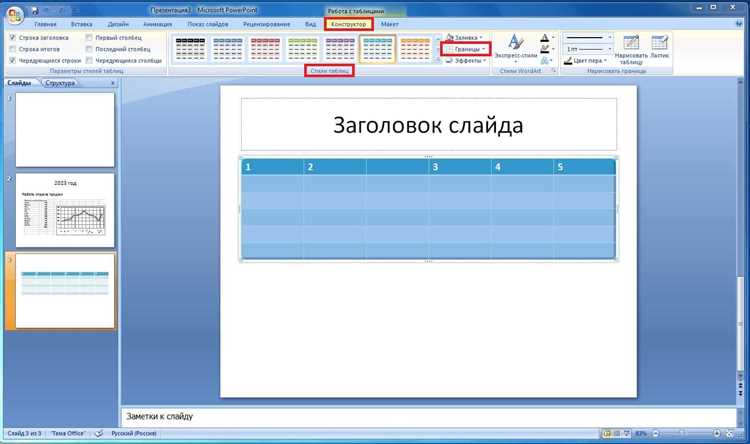Open the Дизайн ribbon tab
Image resolution: width=750 pixels, height=444 pixels.
click(118, 24)
